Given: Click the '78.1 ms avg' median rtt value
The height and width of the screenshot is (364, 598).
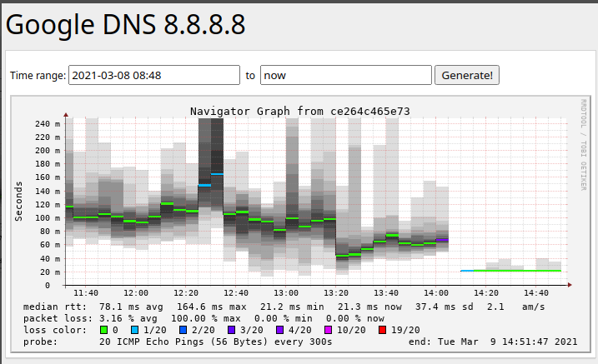Looking at the screenshot, I should [131, 307].
